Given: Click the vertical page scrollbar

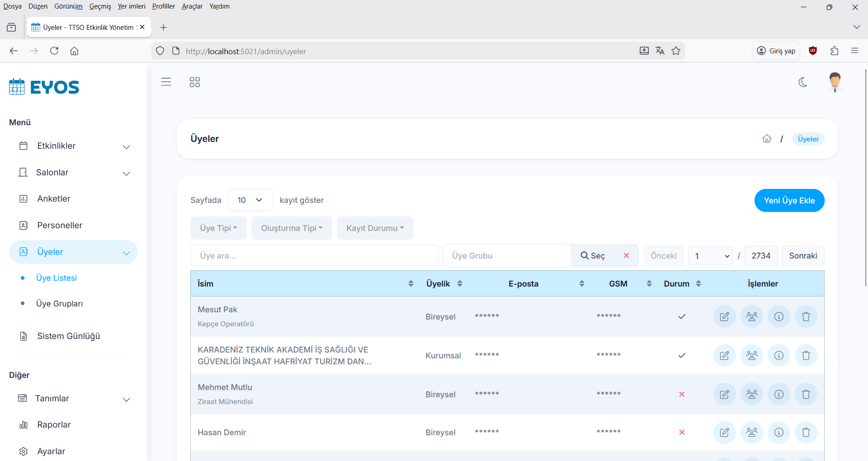Looking at the screenshot, I should (865, 181).
